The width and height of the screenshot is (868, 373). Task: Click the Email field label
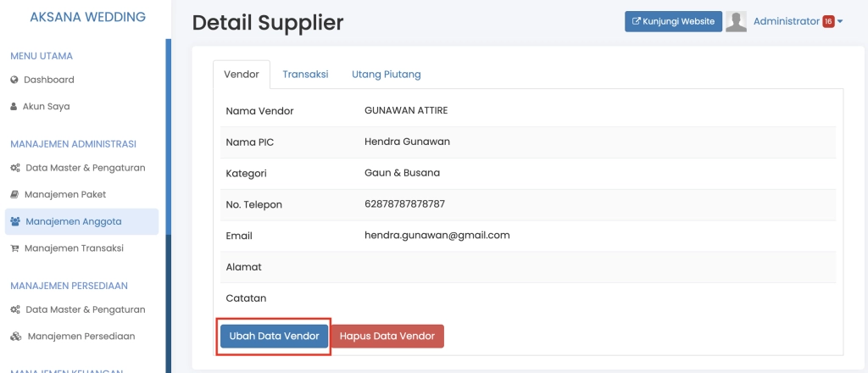click(x=238, y=236)
